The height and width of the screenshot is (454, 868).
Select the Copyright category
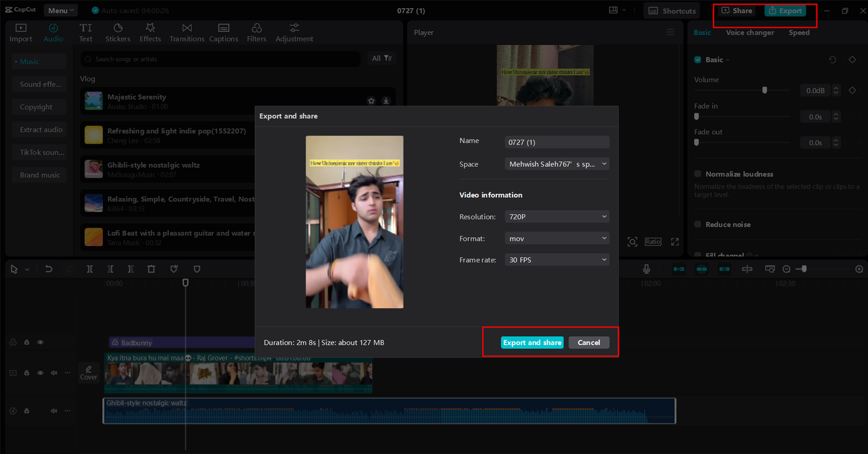click(x=40, y=107)
